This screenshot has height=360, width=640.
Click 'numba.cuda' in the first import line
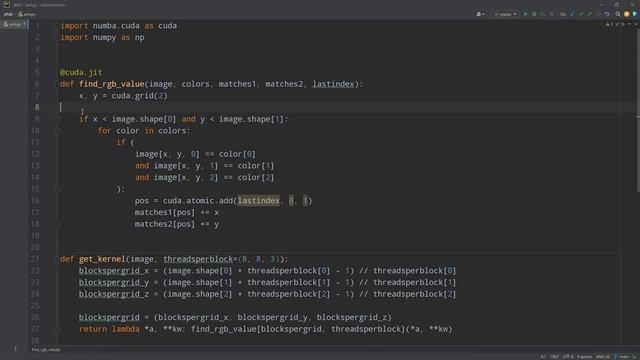click(116, 26)
